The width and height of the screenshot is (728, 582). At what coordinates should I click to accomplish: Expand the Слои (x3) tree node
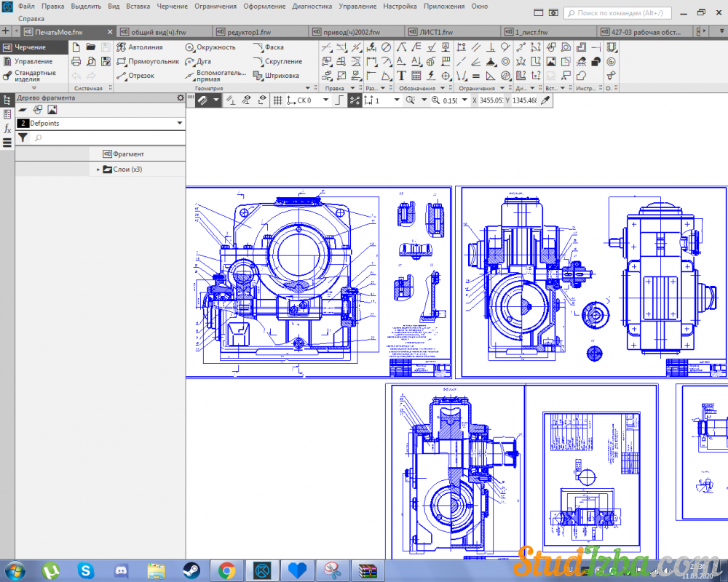(x=98, y=170)
